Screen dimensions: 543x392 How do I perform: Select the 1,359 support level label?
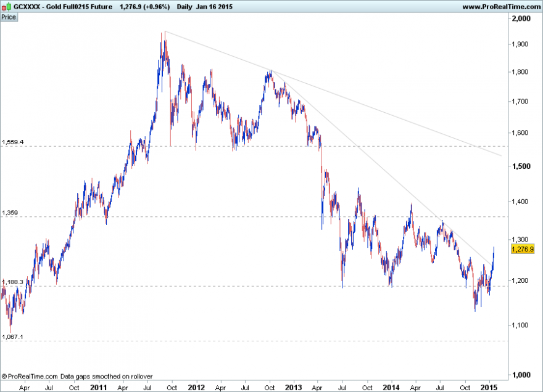pyautogui.click(x=10, y=213)
